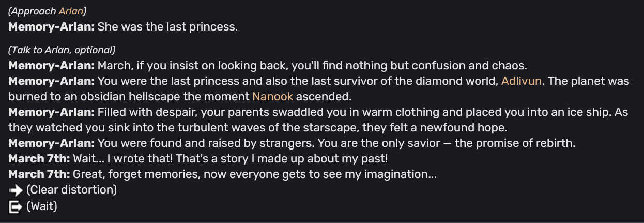Viewport: 644px width, 223px height.
Task: Click the first bold 'March 7th:' speaker name
Action: coord(39,159)
